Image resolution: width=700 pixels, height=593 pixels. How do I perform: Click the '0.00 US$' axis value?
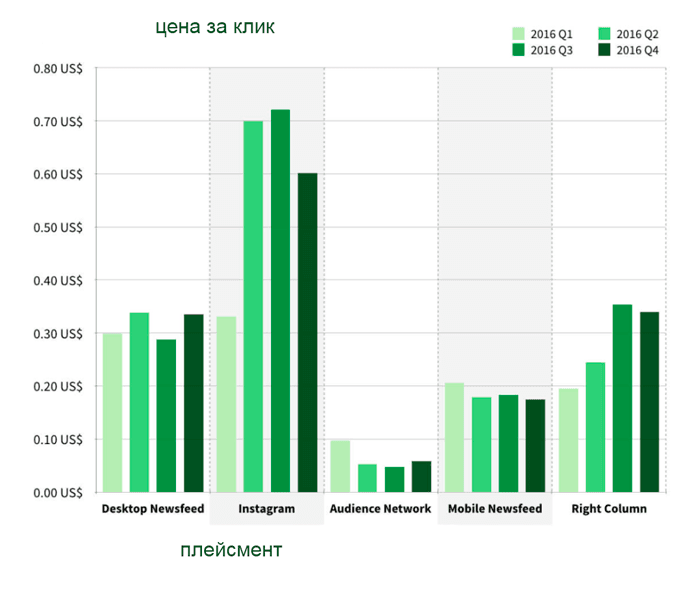[x=58, y=493]
